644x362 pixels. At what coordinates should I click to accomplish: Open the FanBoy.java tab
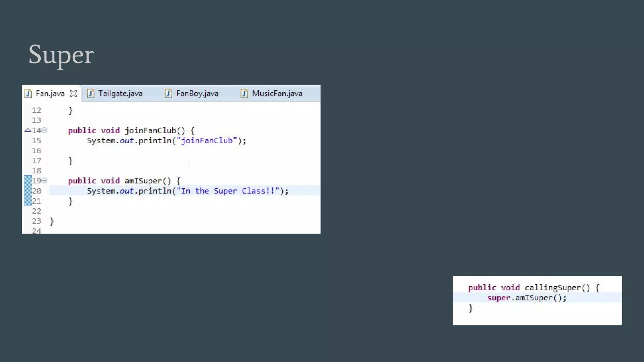197,94
